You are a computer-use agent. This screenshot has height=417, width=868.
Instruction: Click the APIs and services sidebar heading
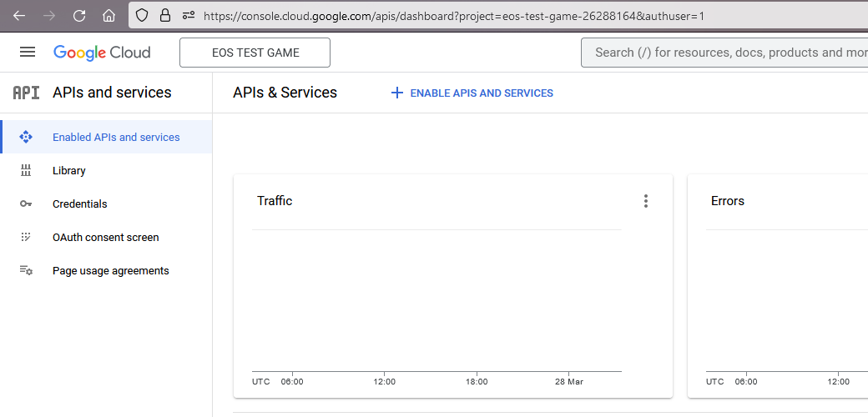(x=112, y=93)
